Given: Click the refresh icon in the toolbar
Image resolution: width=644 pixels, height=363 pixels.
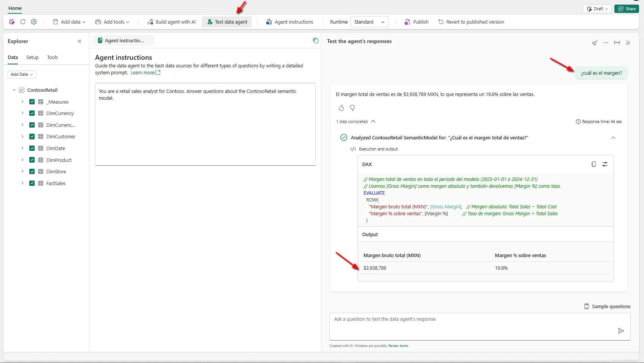Looking at the screenshot, I should (x=23, y=22).
